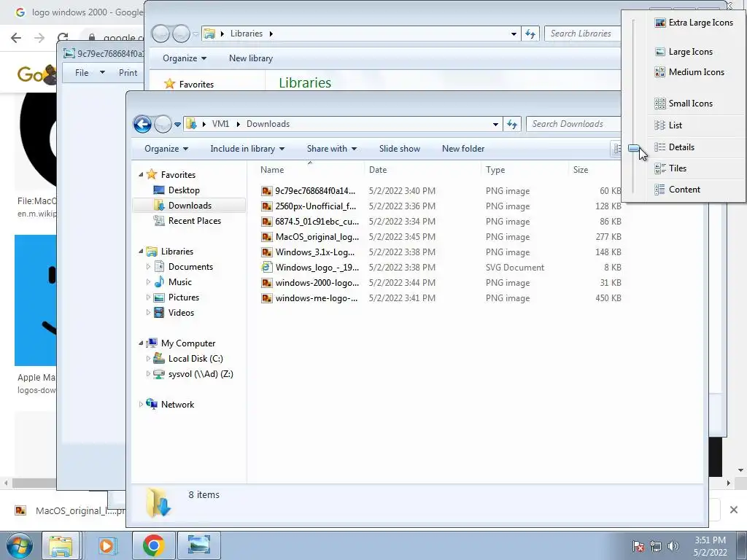The image size is (747, 560).
Task: Select Extra Large Icons view
Action: click(x=694, y=23)
